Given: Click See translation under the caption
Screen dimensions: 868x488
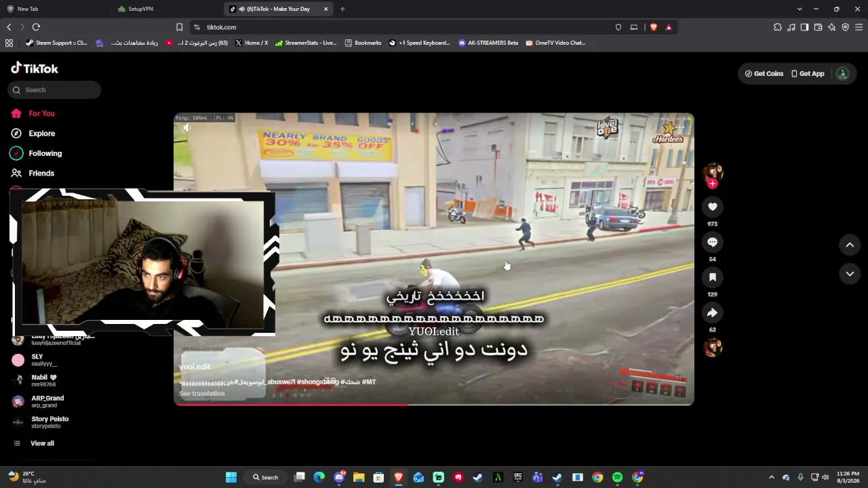Looking at the screenshot, I should (x=201, y=394).
